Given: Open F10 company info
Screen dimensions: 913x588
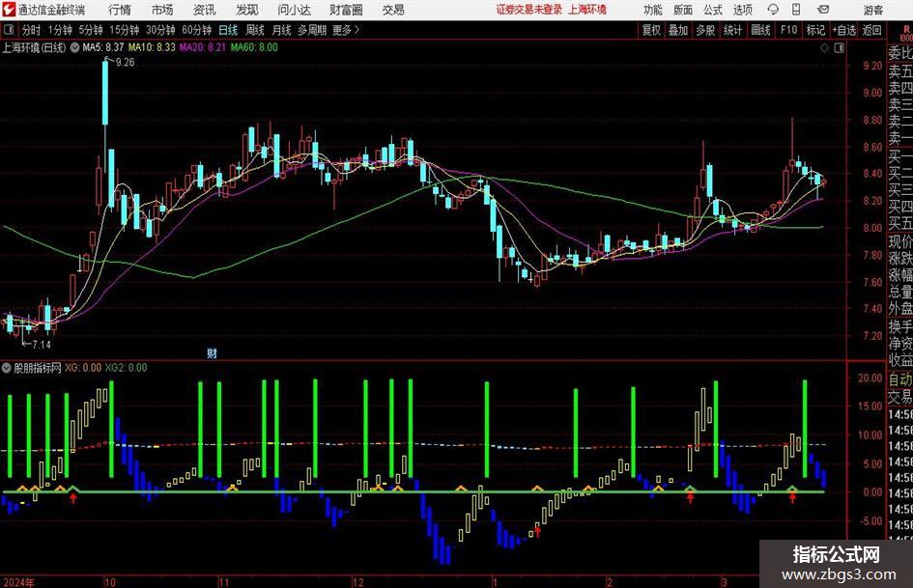Looking at the screenshot, I should [788, 30].
